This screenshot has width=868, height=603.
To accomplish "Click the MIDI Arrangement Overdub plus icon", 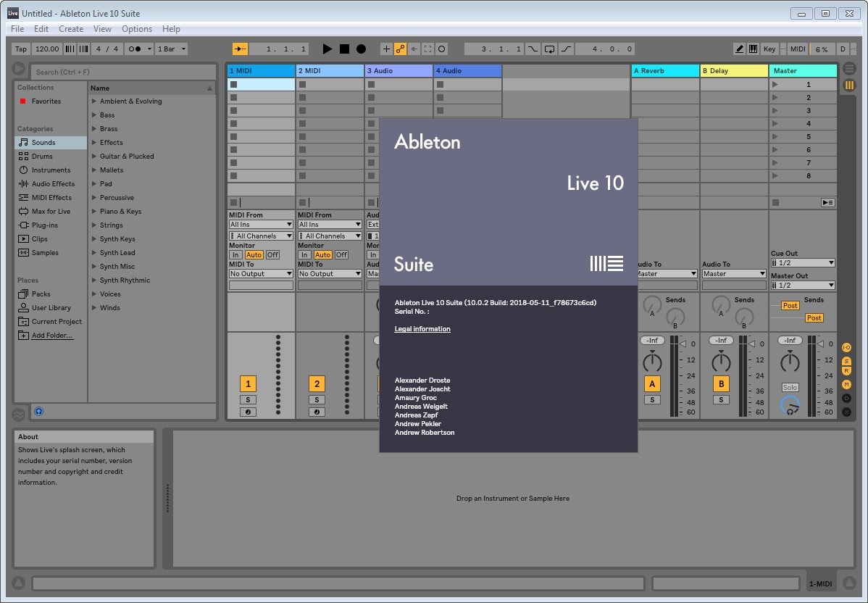I will [x=386, y=49].
